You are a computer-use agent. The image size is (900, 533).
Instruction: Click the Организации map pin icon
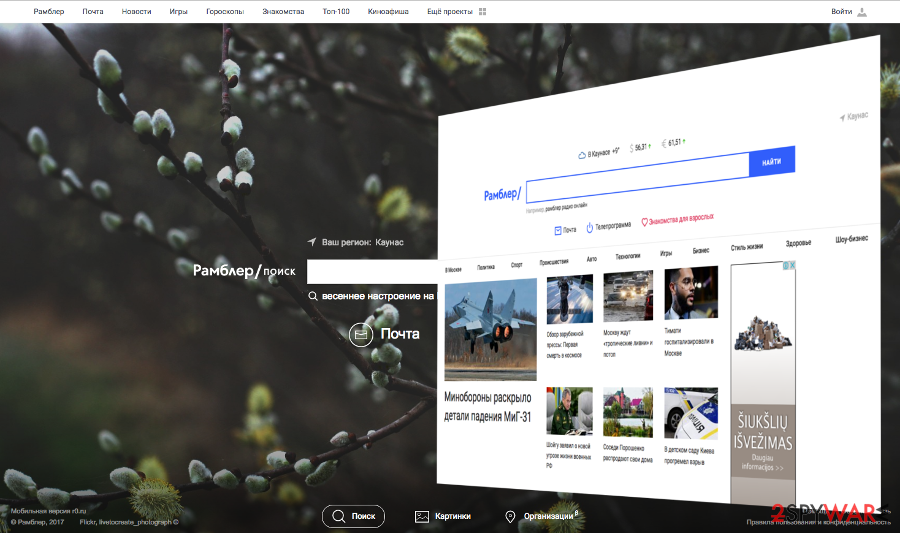click(510, 516)
